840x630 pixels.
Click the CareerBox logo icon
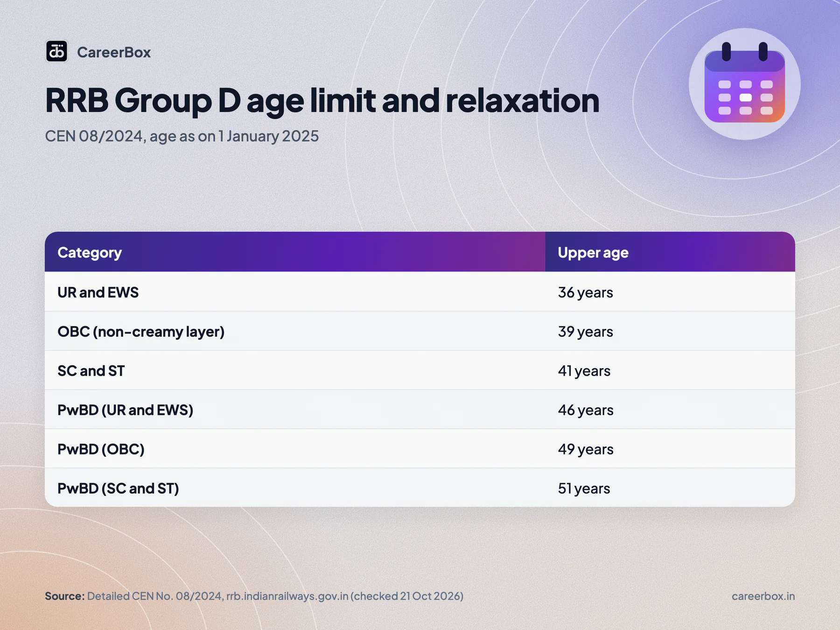pyautogui.click(x=56, y=51)
